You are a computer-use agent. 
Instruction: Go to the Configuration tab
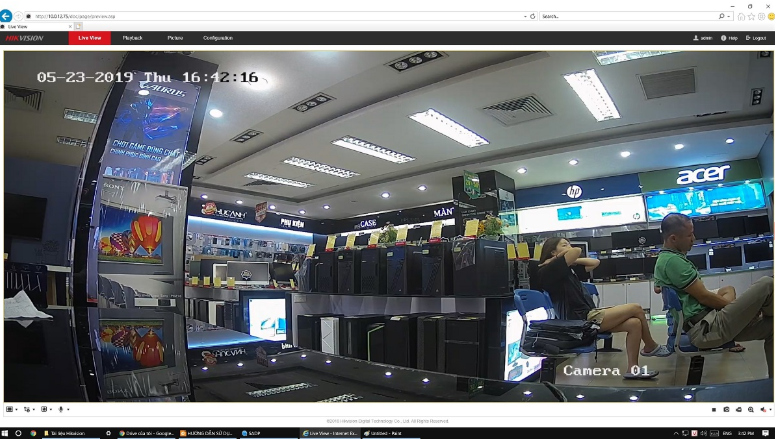click(x=218, y=38)
